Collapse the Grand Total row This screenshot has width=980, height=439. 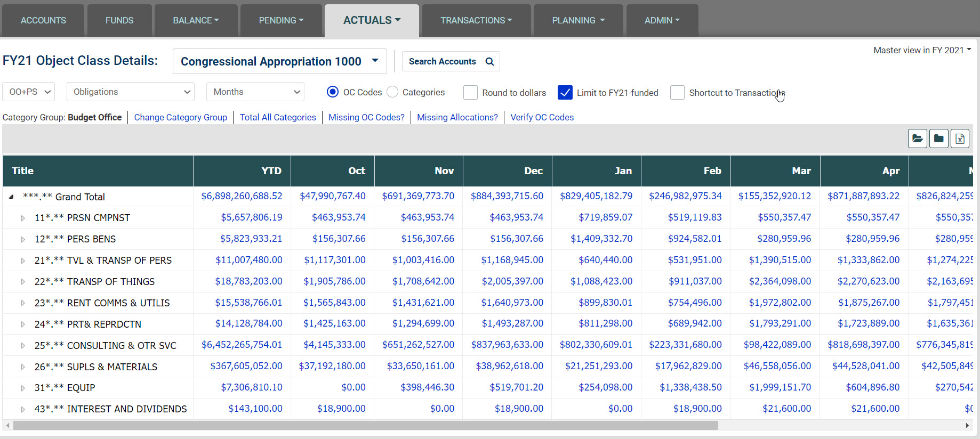coord(11,197)
